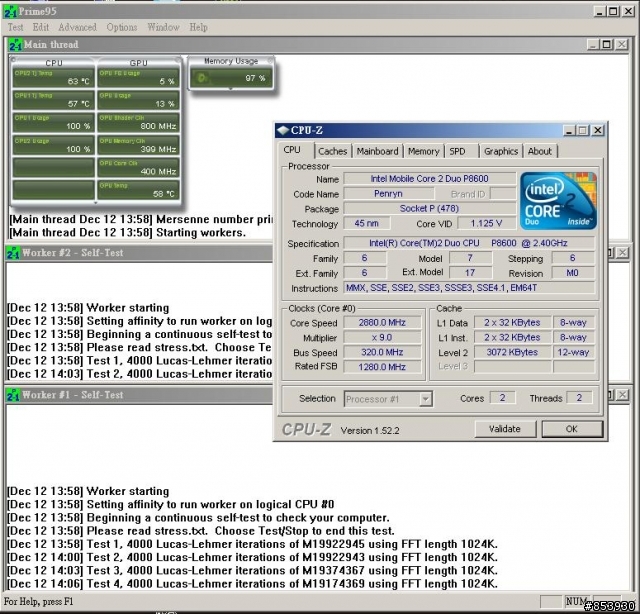
Task: Open the Options menu in Prime95
Action: click(122, 27)
